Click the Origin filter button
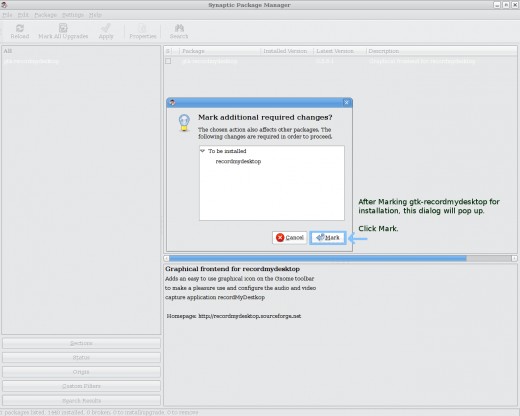 [x=81, y=372]
